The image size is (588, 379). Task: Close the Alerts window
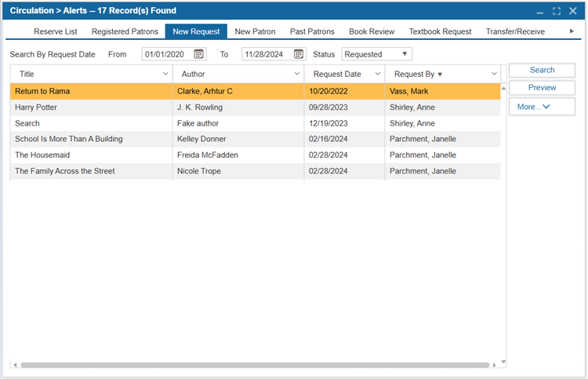pos(573,11)
